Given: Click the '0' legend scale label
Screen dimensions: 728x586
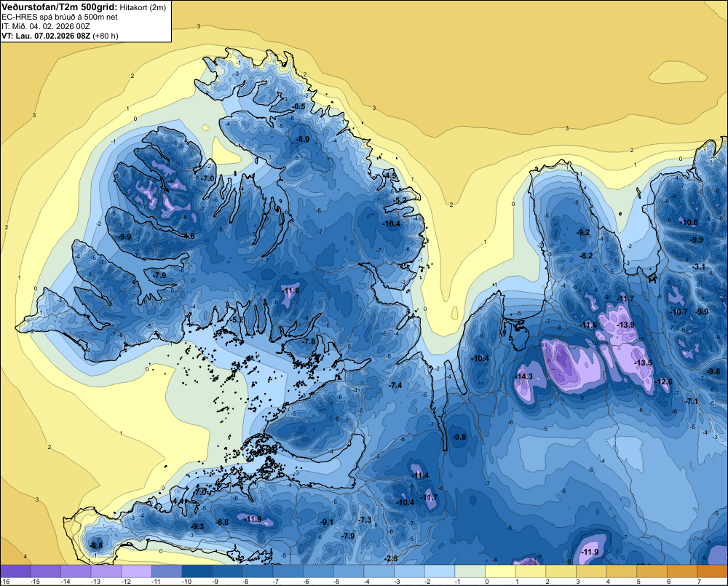Looking at the screenshot, I should click(487, 582).
